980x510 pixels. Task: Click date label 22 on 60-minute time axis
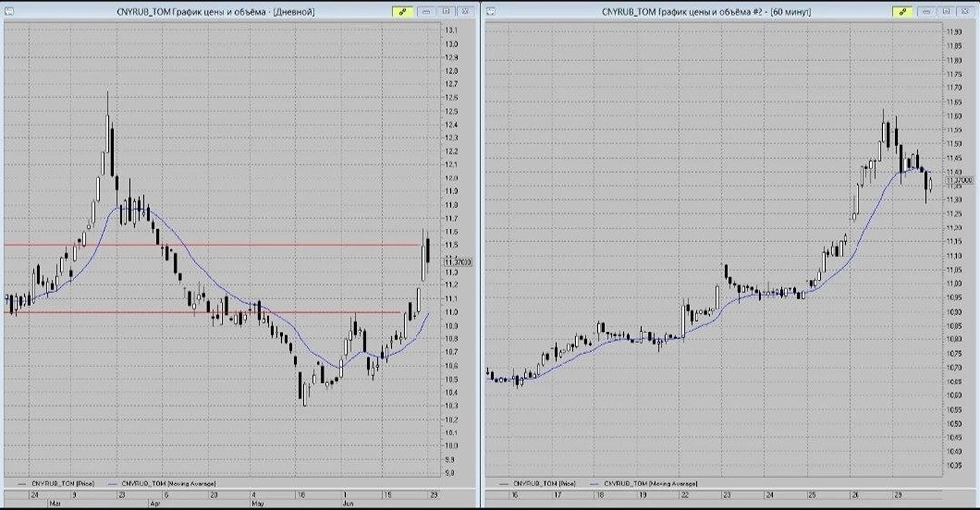(x=685, y=495)
